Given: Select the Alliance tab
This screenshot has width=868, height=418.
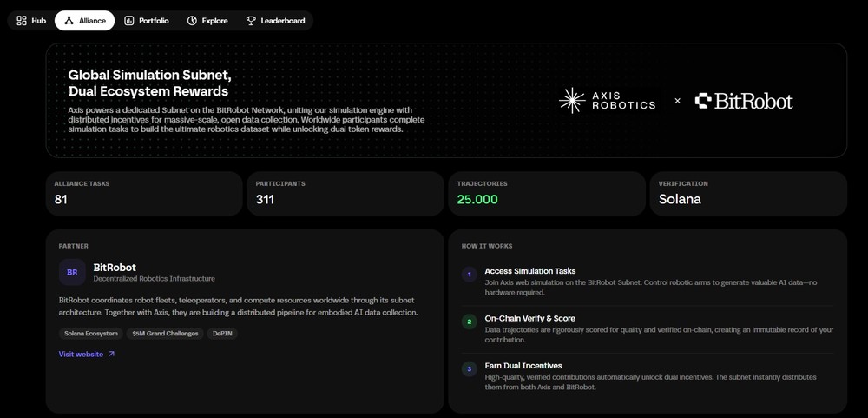Looking at the screenshot, I should click(85, 21).
